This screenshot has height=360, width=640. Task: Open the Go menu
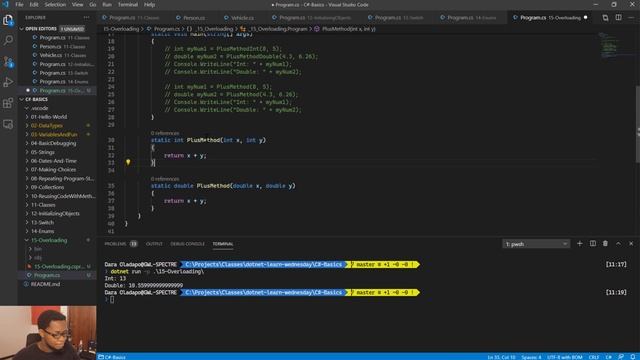tap(93, 4)
